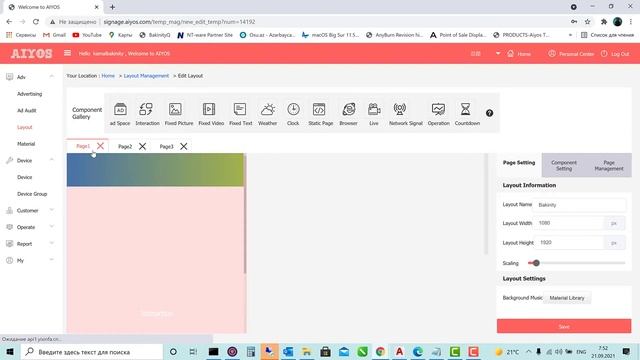
Task: Edit the Layout Name field
Action: click(x=579, y=205)
